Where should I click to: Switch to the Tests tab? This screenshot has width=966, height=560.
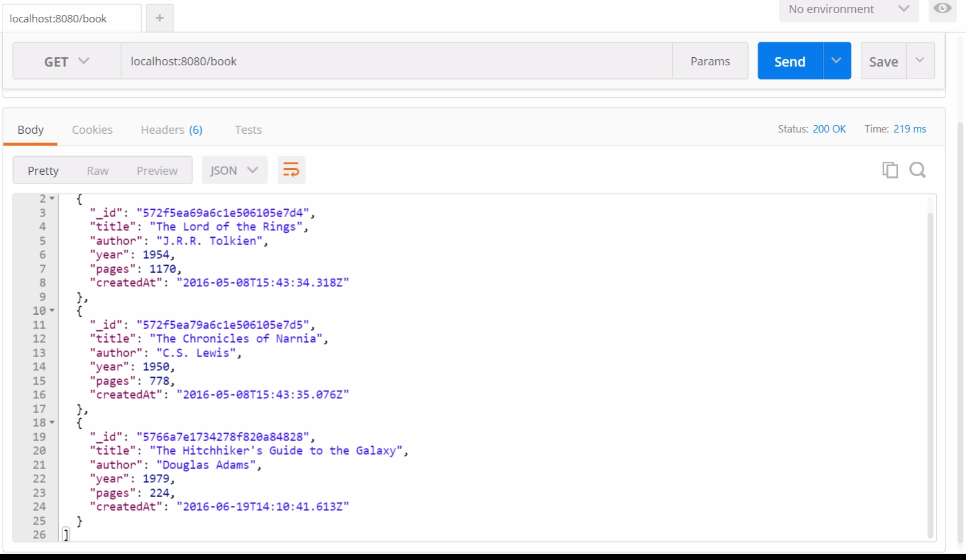pyautogui.click(x=248, y=129)
